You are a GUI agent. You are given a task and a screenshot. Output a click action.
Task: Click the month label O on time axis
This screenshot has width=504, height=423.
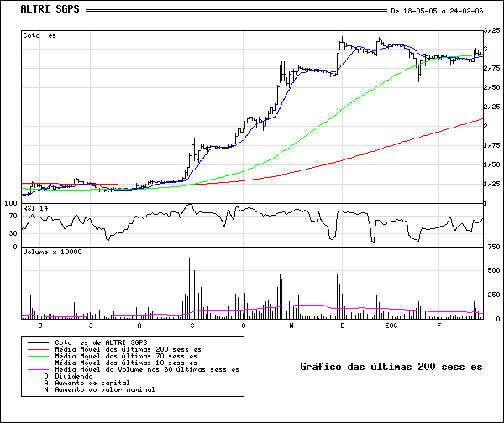click(x=244, y=326)
